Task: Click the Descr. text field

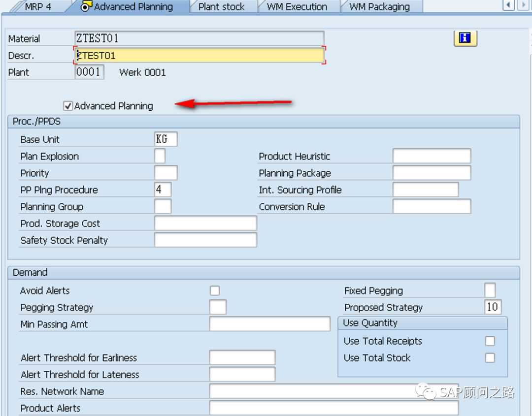Action: point(199,56)
